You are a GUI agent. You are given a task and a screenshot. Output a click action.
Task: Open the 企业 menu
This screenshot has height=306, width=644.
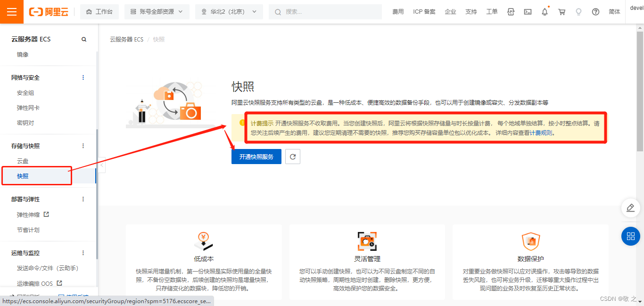click(x=450, y=12)
